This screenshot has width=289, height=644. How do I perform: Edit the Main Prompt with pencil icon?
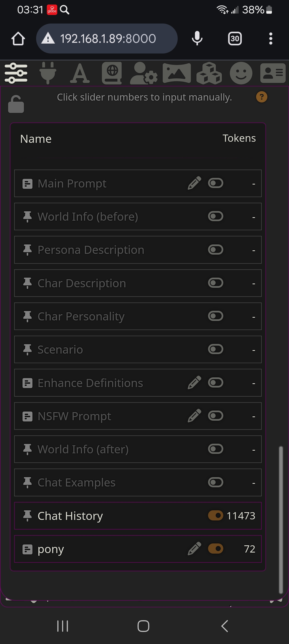195,183
